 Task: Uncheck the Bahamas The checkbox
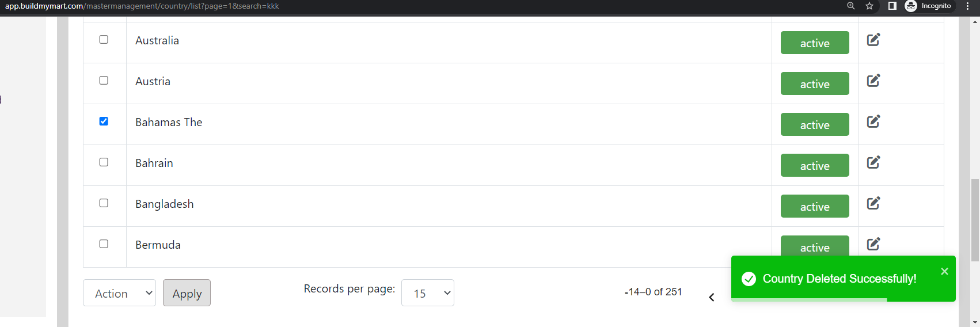pos(104,121)
